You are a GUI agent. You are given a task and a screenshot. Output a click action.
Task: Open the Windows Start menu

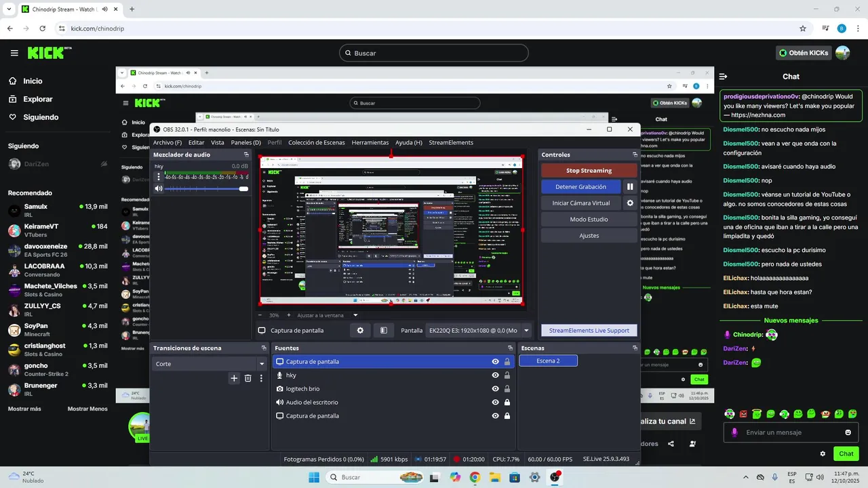pos(314,477)
